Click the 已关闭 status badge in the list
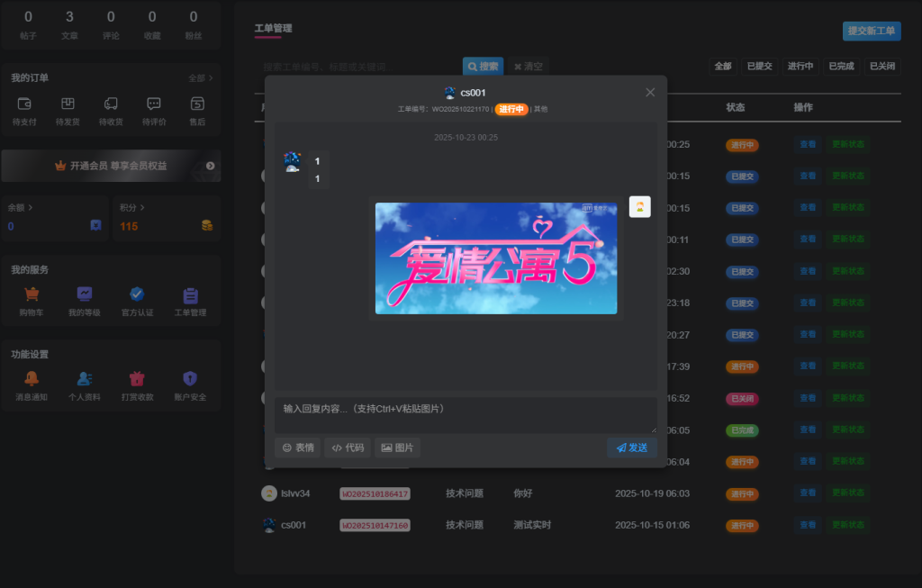 [742, 399]
